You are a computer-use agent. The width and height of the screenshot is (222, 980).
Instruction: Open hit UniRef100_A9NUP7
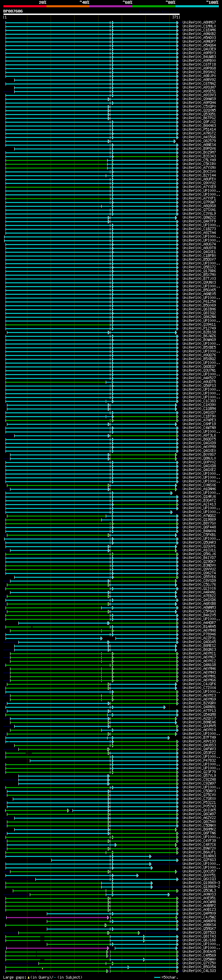tap(199, 41)
